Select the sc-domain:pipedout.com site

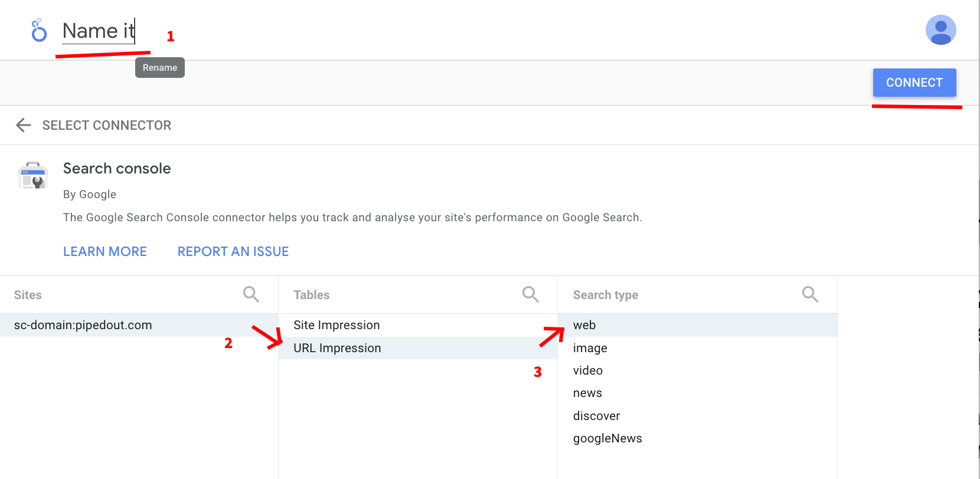(139, 325)
